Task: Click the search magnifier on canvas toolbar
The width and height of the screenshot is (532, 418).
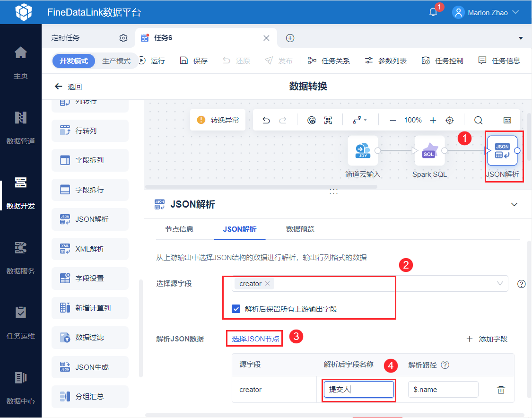Action: coord(479,120)
